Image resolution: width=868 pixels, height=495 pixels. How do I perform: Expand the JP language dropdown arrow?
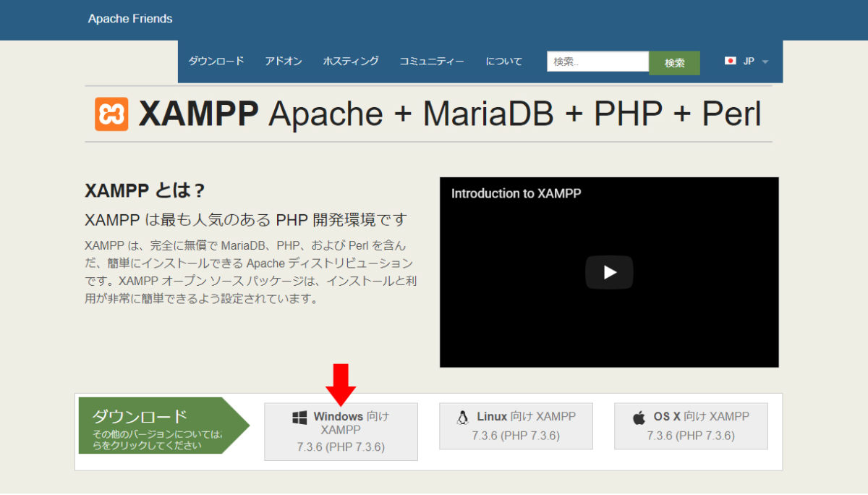click(765, 62)
